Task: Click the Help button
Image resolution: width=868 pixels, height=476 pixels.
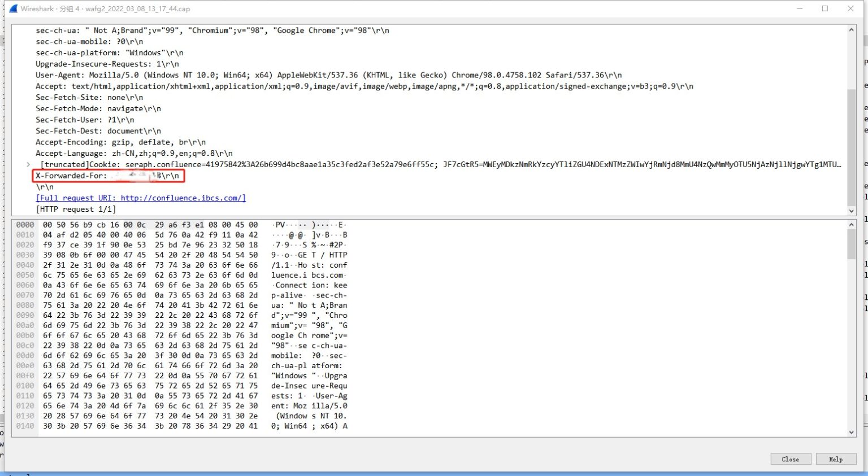Action: [836, 459]
